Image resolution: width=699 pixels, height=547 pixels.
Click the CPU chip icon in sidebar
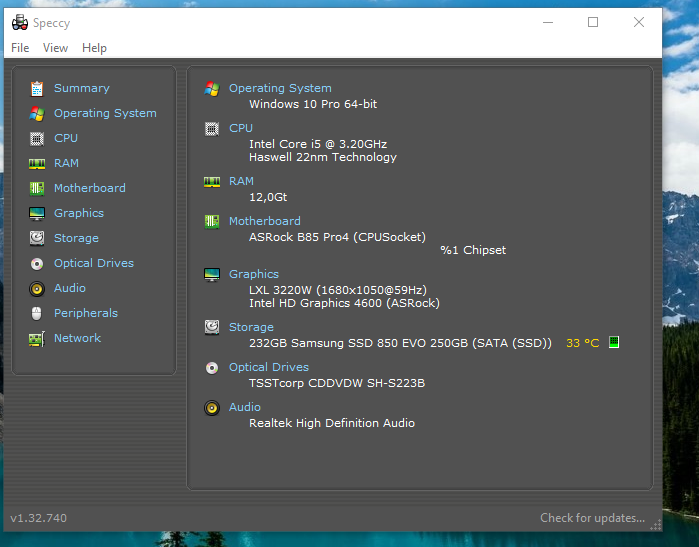pos(37,139)
